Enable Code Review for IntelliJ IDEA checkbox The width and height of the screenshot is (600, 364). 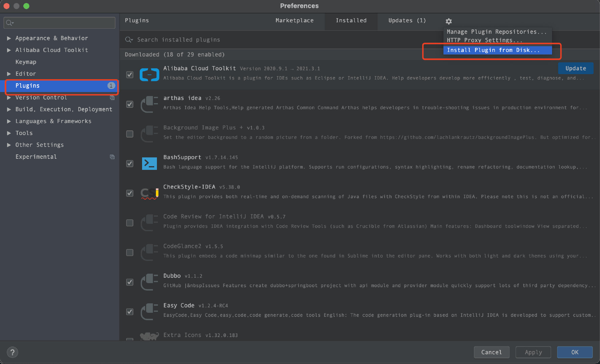[130, 223]
